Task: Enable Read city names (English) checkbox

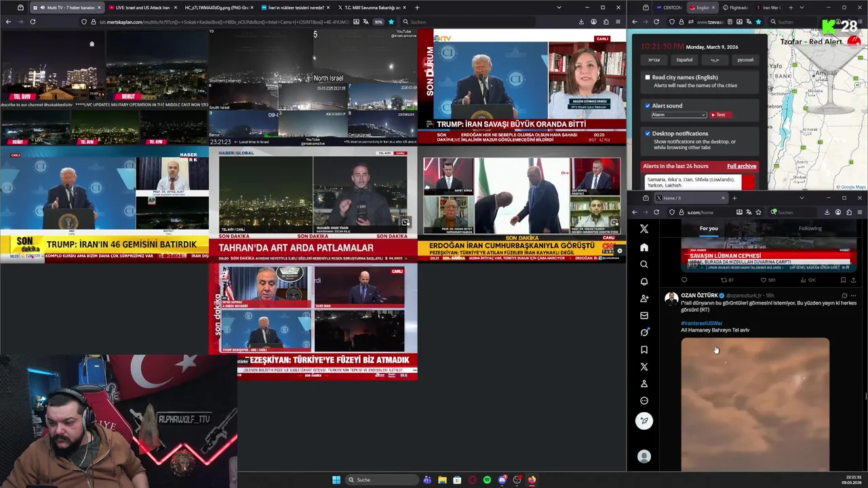Action: click(x=648, y=77)
